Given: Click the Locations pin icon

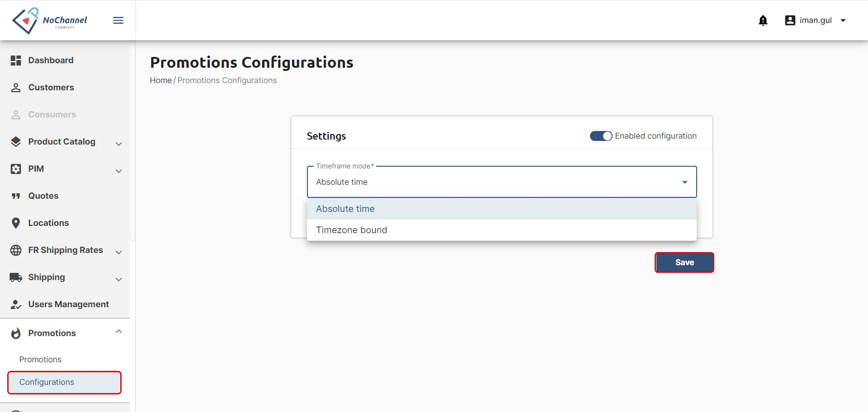Looking at the screenshot, I should [16, 223].
